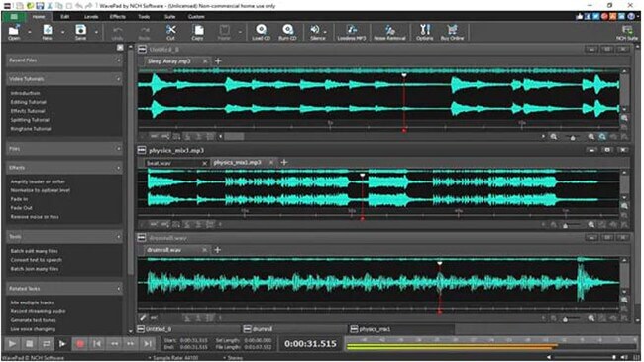The width and height of the screenshot is (644, 362).
Task: Start recording with the red Record button
Action: coord(80,344)
